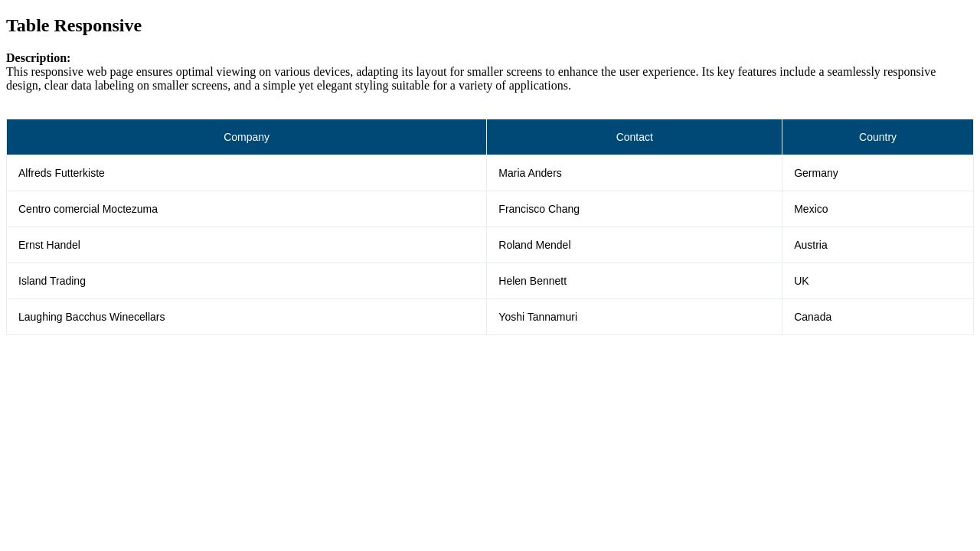The image size is (980, 551).
Task: Select the Yoshi Tannamuri cell
Action: tap(635, 317)
